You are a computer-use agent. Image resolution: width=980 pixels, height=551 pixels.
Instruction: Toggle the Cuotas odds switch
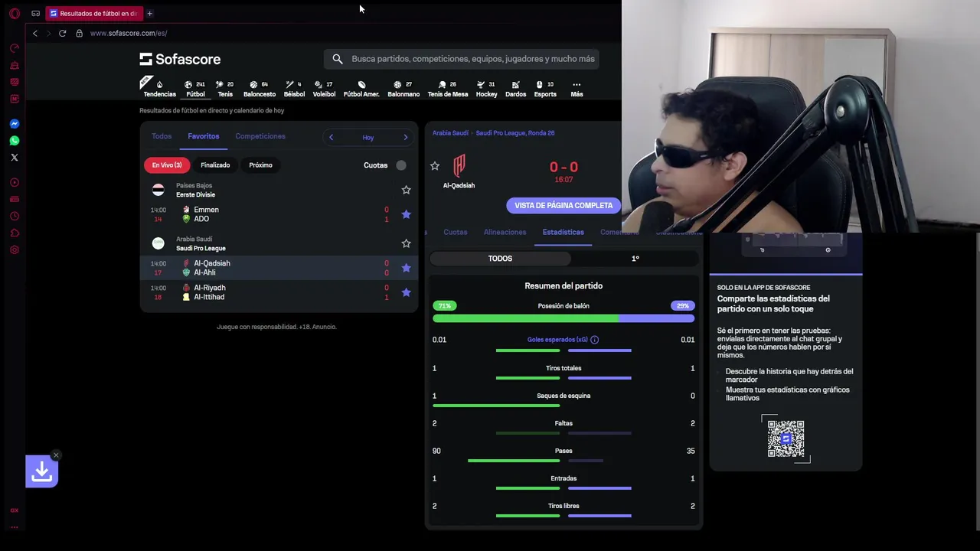click(401, 165)
